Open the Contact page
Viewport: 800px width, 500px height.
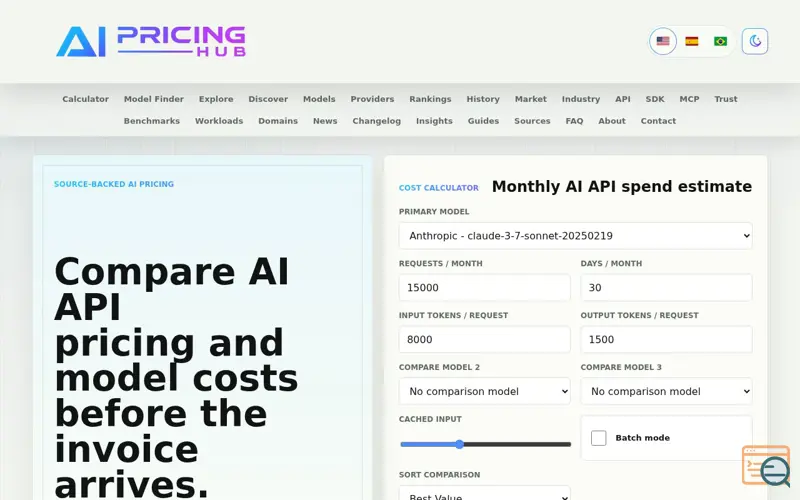click(658, 121)
